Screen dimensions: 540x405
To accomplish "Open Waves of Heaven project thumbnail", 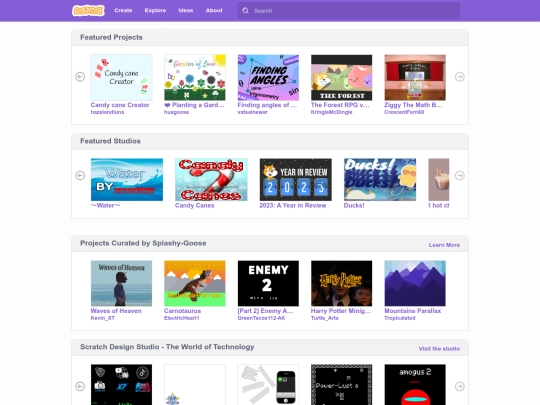I will (121, 283).
